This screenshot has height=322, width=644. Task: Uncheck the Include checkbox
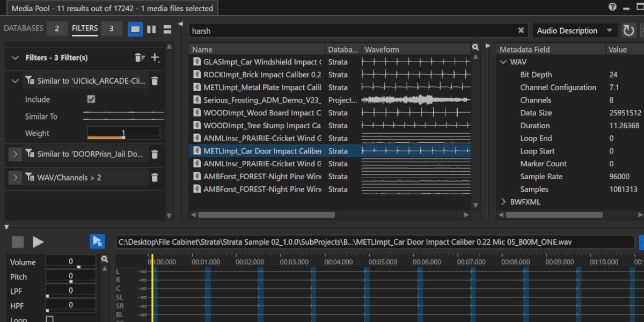91,99
